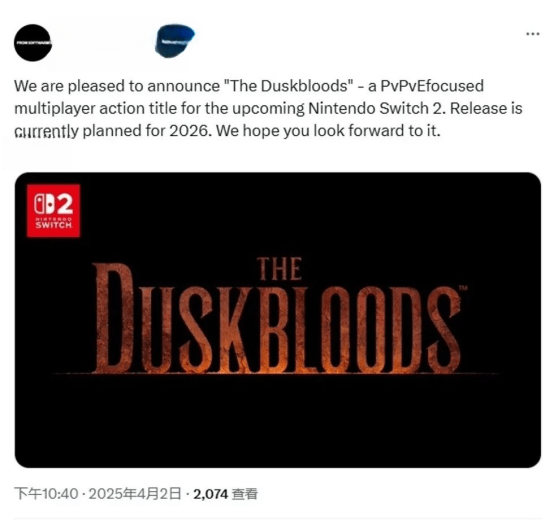
Task: Open the three-dot more options menu
Action: pyautogui.click(x=532, y=34)
